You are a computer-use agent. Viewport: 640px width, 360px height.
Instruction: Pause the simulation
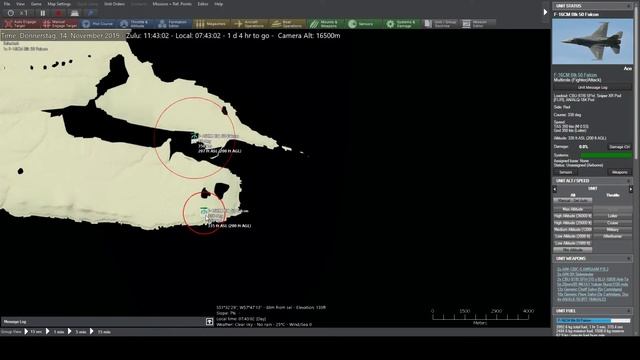point(43,13)
